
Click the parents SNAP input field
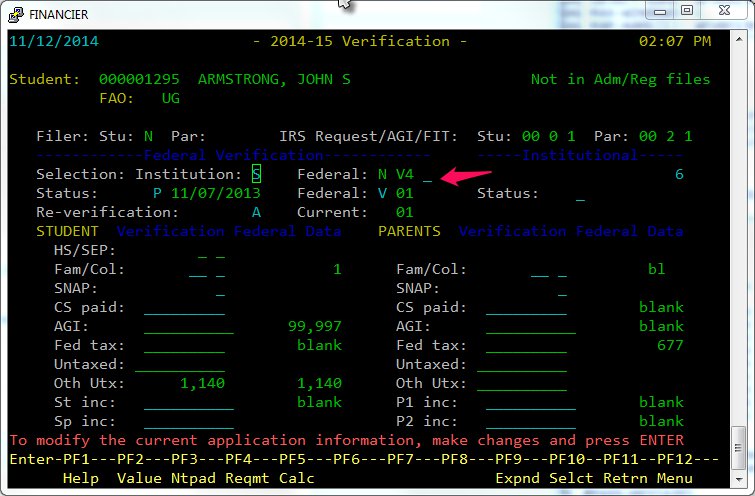[x=562, y=289]
